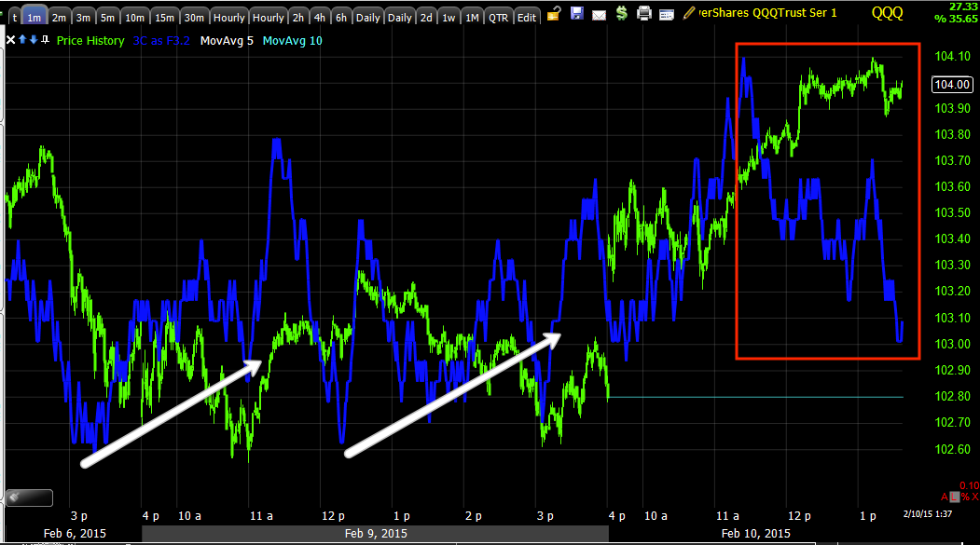
Task: Select the 15m timeframe tab
Action: click(x=164, y=18)
